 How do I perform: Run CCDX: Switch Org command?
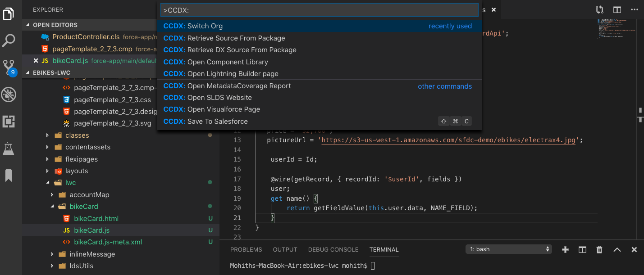tap(205, 26)
